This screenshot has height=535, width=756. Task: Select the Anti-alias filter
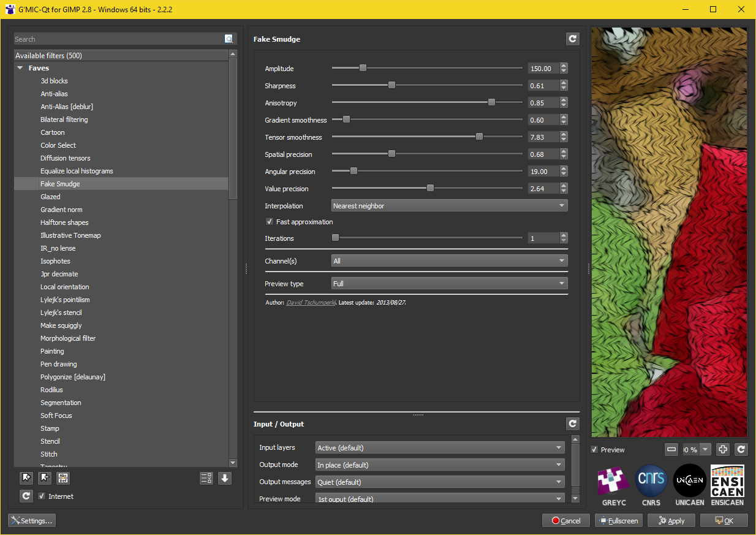[54, 94]
